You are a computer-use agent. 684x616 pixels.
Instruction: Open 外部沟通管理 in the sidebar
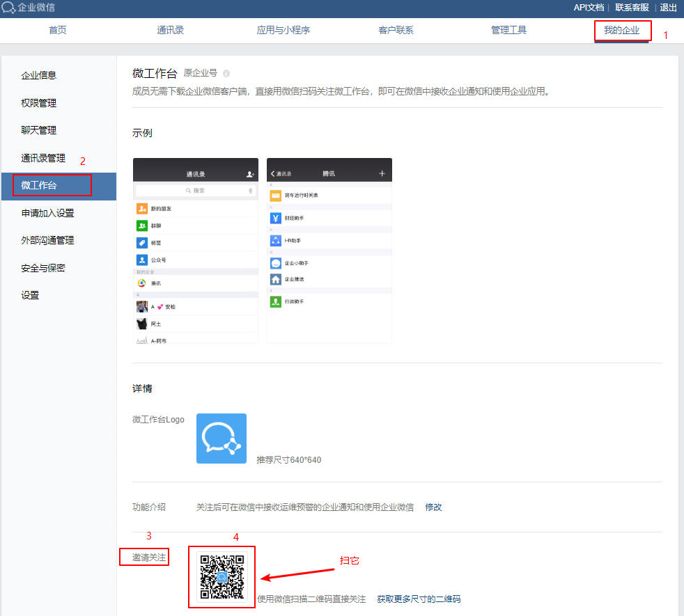click(47, 240)
